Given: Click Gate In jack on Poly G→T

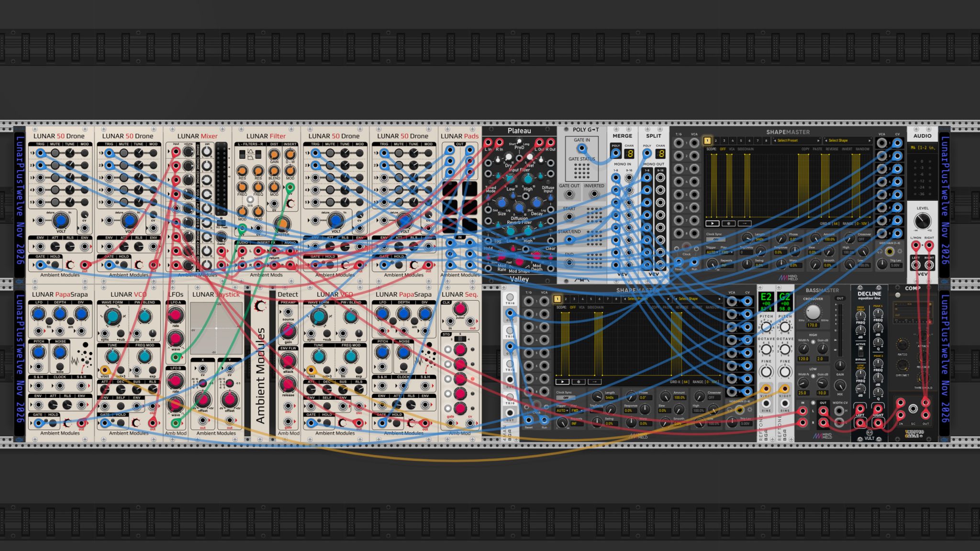Looking at the screenshot, I should click(582, 149).
